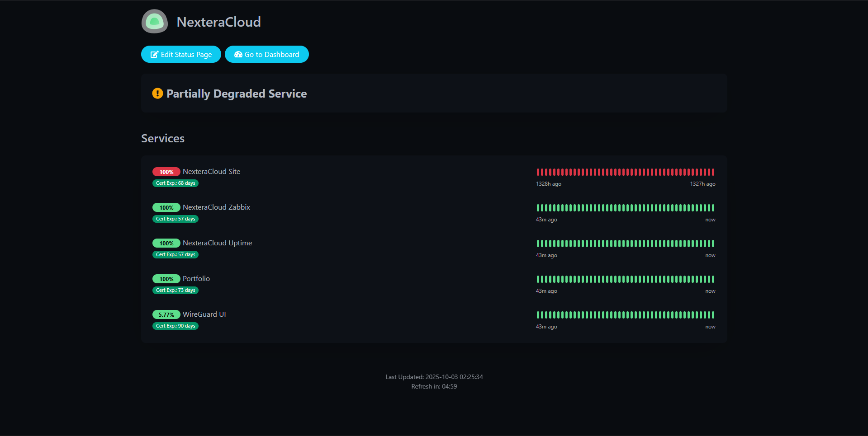
Task: Click the dashboard gauge icon on Go to Dashboard
Action: pyautogui.click(x=238, y=54)
